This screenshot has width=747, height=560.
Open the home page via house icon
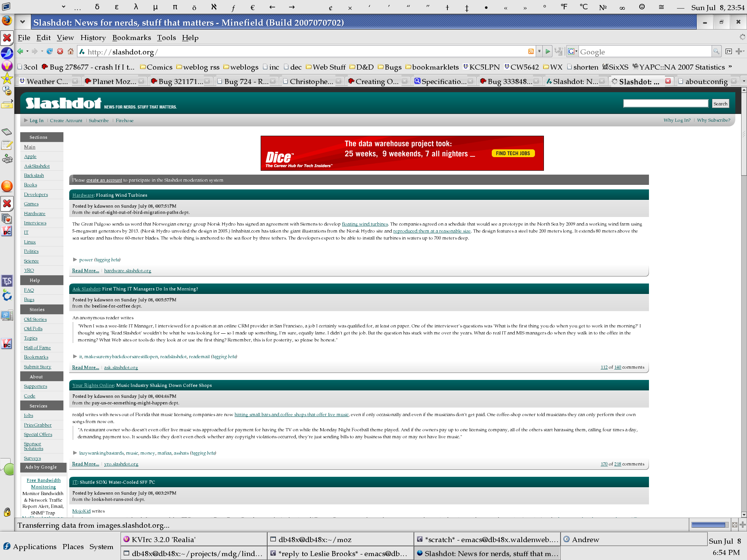tap(70, 51)
